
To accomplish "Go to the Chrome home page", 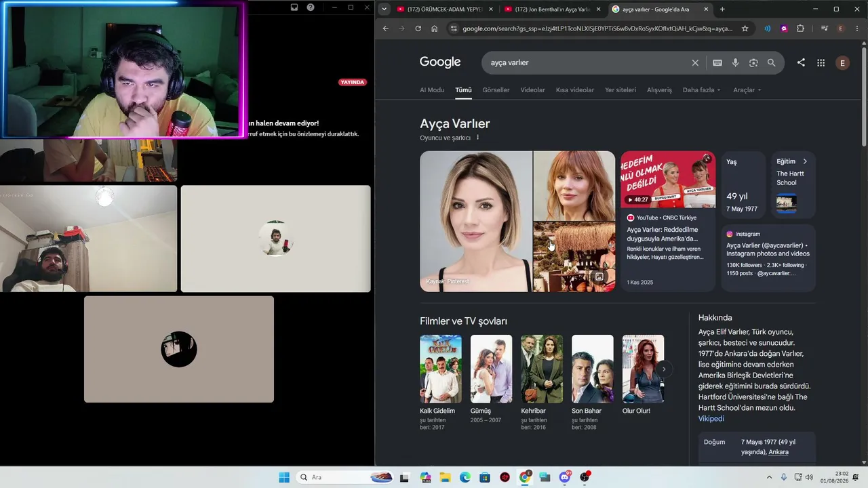I will [x=434, y=28].
